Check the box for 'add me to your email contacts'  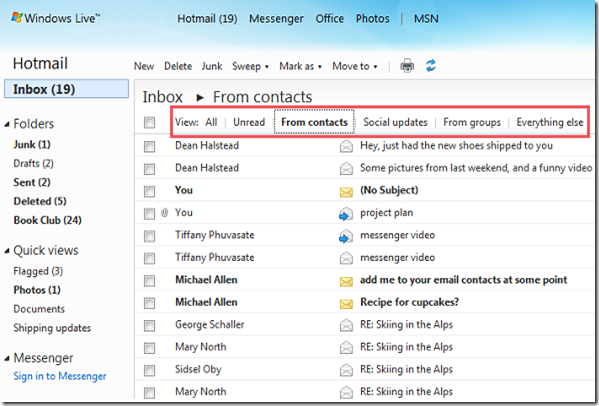(x=149, y=281)
